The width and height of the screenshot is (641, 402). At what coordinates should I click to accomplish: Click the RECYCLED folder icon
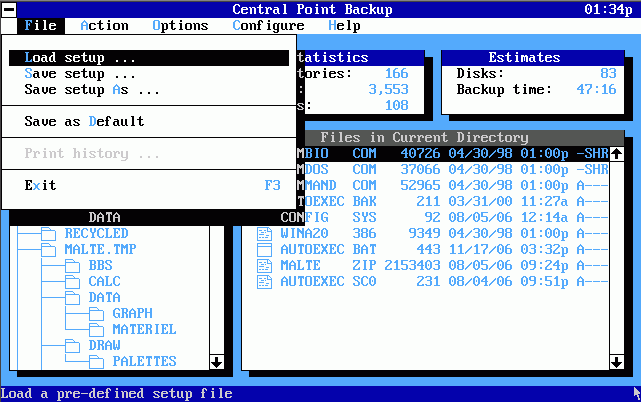click(49, 233)
